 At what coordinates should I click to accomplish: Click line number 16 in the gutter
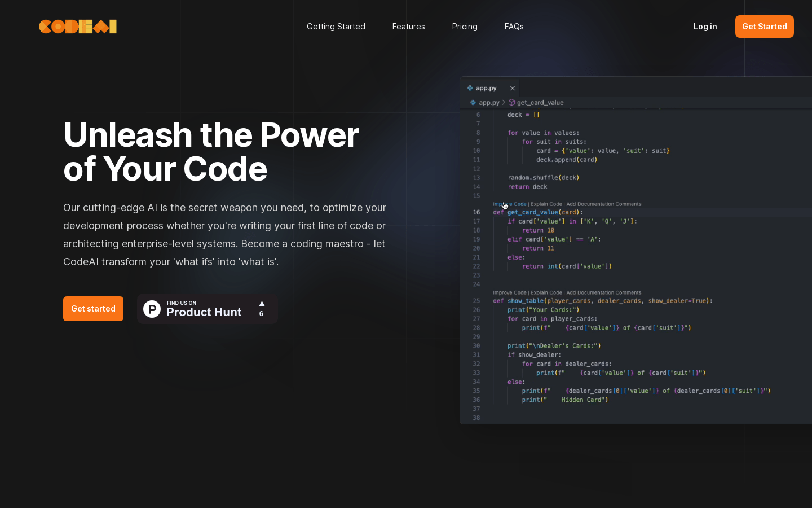(476, 212)
